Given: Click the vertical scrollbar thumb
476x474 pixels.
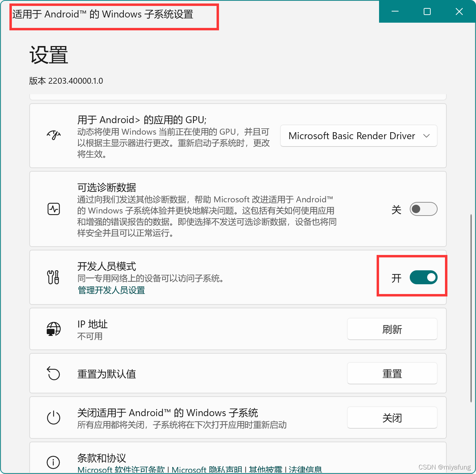Looking at the screenshot, I should [x=471, y=309].
